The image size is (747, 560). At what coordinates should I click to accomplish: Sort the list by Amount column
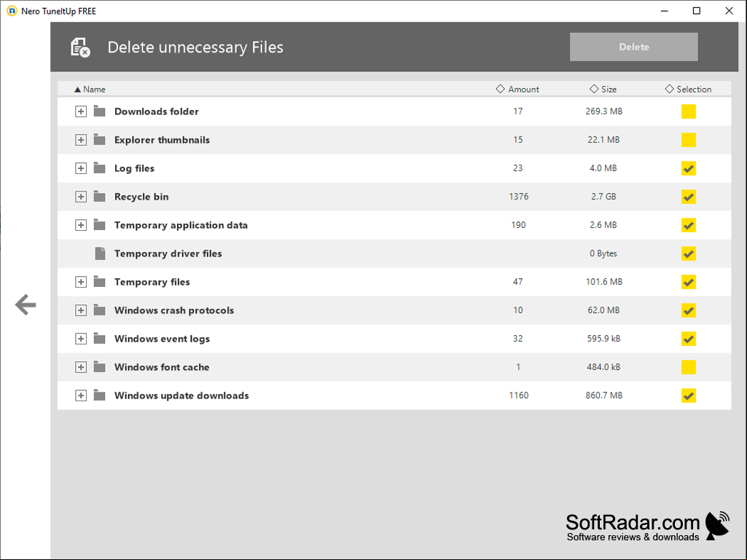point(517,89)
